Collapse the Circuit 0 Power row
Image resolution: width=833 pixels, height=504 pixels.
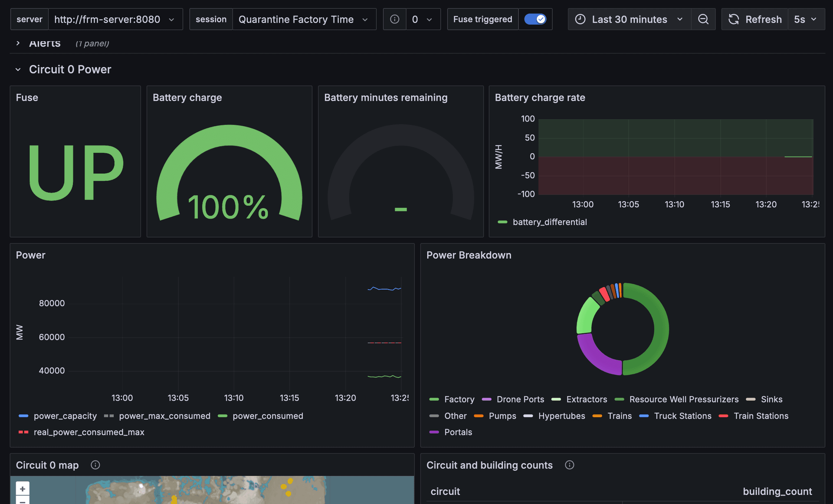point(18,69)
